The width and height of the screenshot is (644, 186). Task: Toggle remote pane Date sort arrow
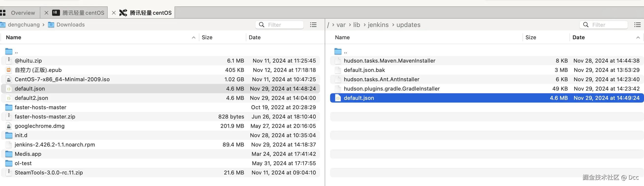tap(638, 38)
